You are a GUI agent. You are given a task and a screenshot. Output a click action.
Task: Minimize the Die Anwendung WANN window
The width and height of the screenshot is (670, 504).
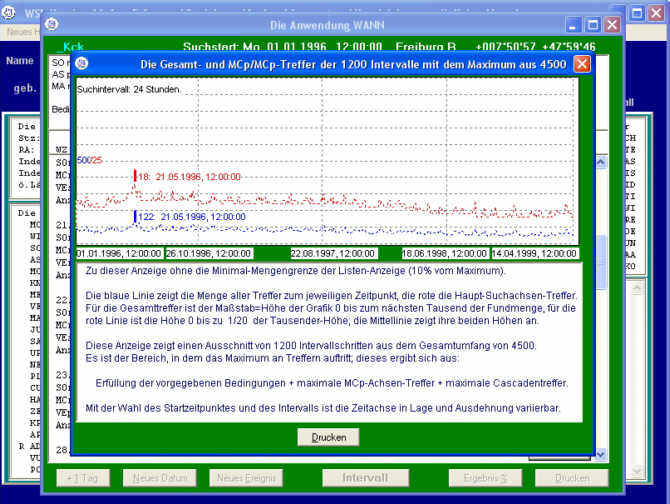tap(573, 25)
